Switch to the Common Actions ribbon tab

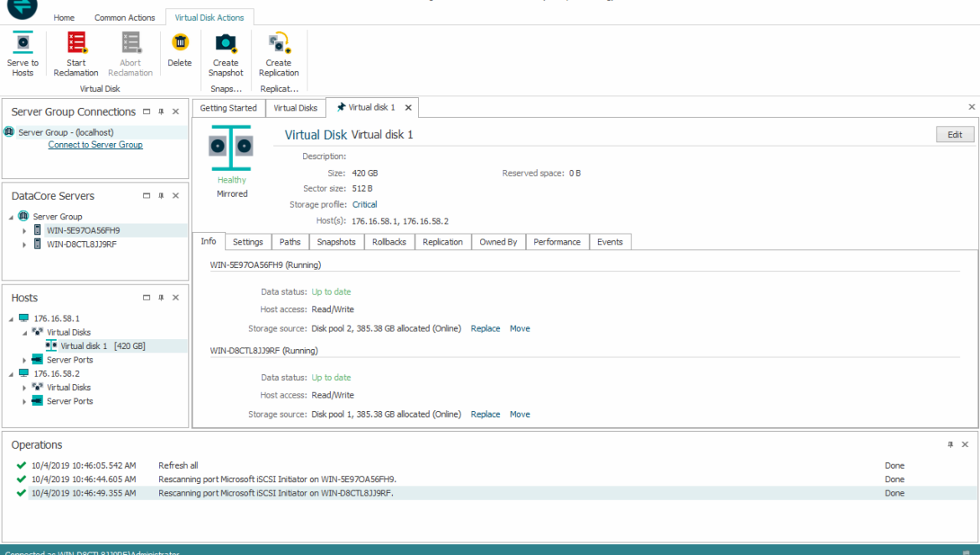coord(124,18)
